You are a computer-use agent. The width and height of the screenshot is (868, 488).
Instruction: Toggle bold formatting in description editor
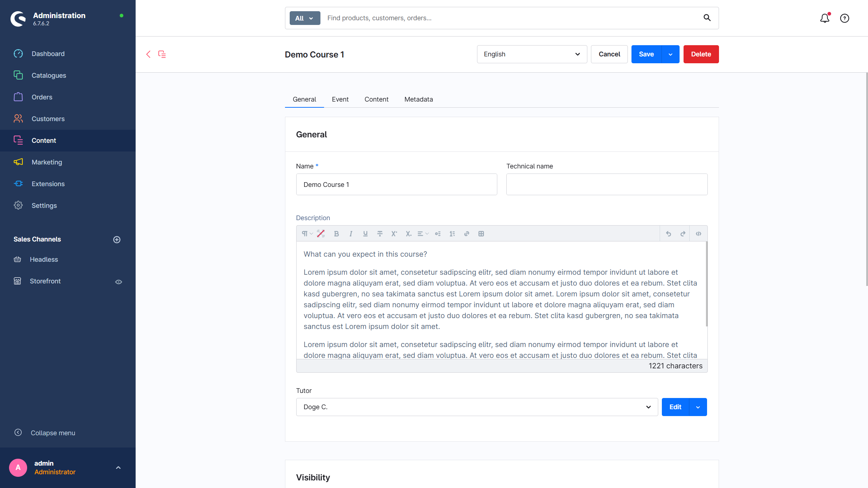coord(336,234)
